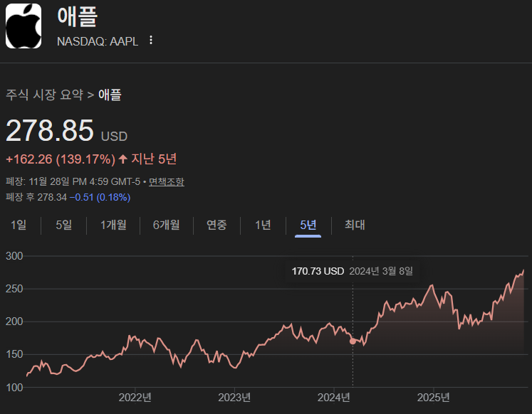This screenshot has width=532, height=414.
Task: Click the 2024년 axis label
Action: [x=333, y=397]
